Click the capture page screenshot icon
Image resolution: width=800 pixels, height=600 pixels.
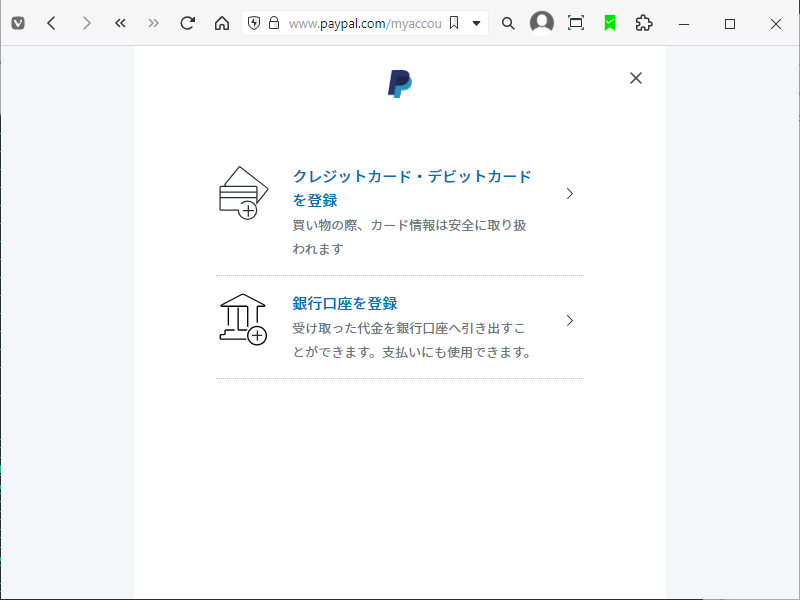576,23
